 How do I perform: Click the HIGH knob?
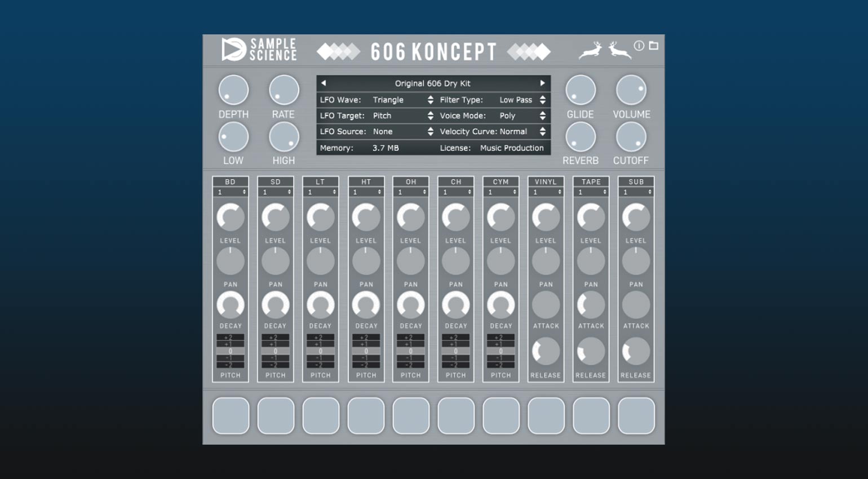(x=284, y=136)
